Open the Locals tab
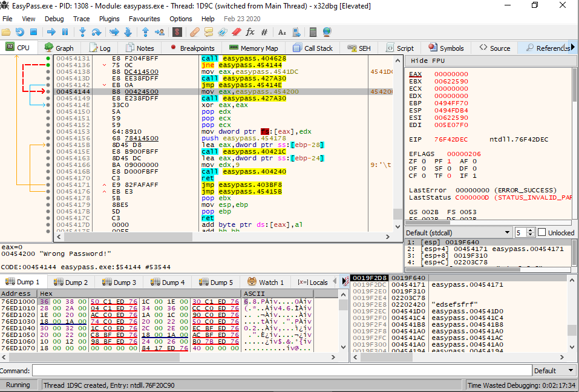Image resolution: width=579 pixels, height=392 pixels. [x=313, y=282]
